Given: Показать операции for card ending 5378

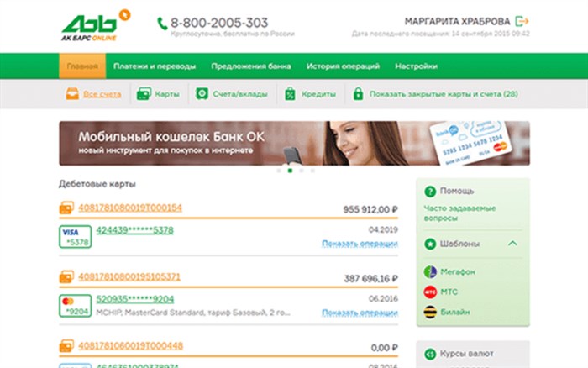Looking at the screenshot, I should (360, 244).
